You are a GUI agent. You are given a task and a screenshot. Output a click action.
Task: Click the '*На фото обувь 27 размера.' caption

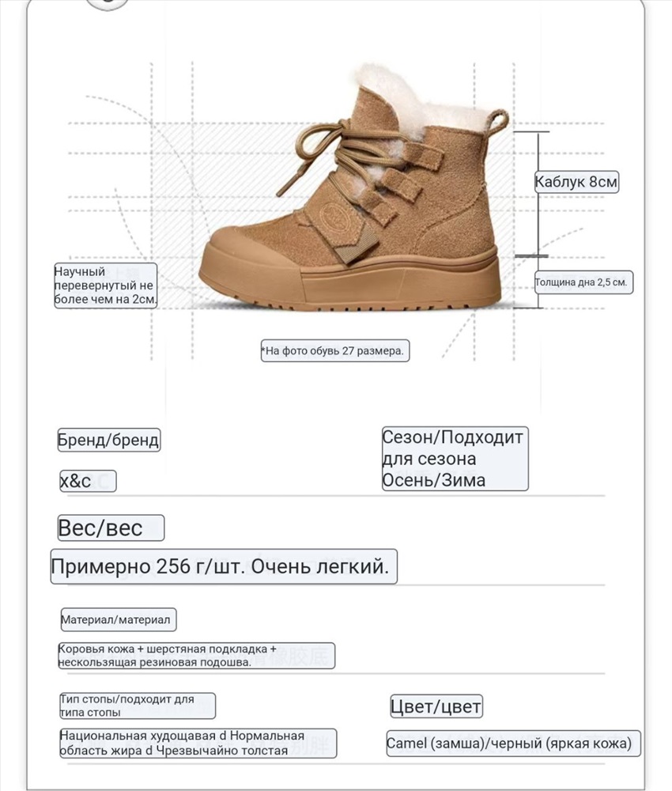click(x=334, y=350)
